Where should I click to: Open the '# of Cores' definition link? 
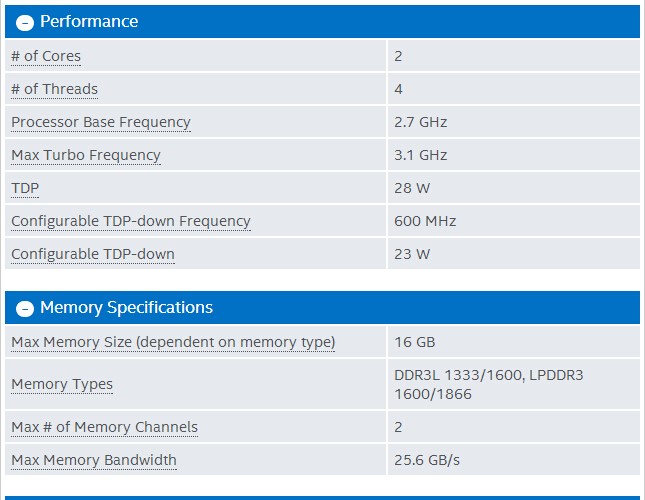46,56
